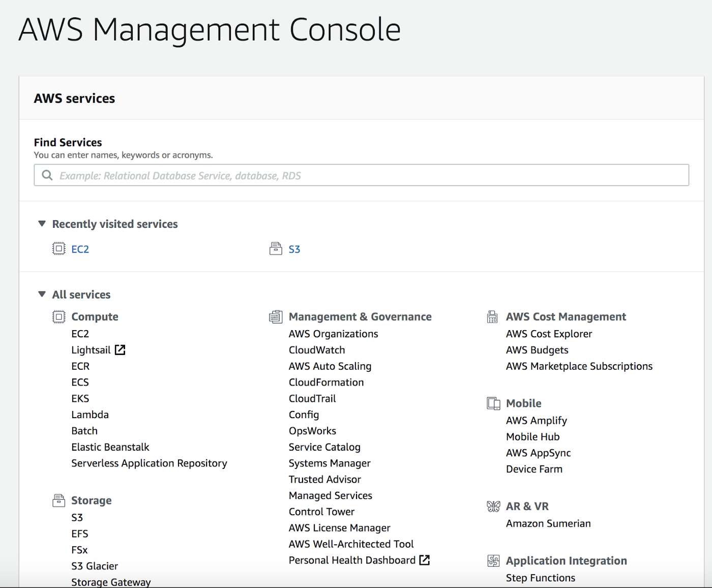Image resolution: width=712 pixels, height=588 pixels.
Task: Click the Compute category icon
Action: point(59,317)
